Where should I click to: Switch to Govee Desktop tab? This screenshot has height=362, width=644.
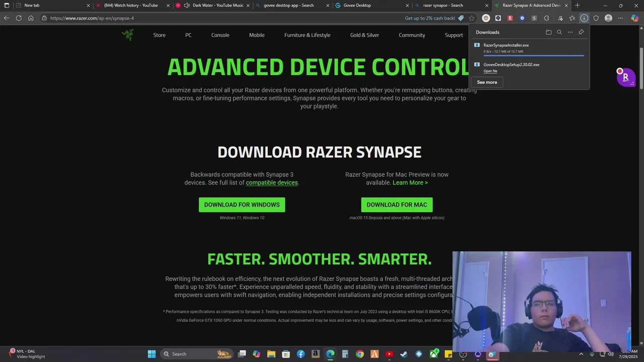[x=372, y=6]
